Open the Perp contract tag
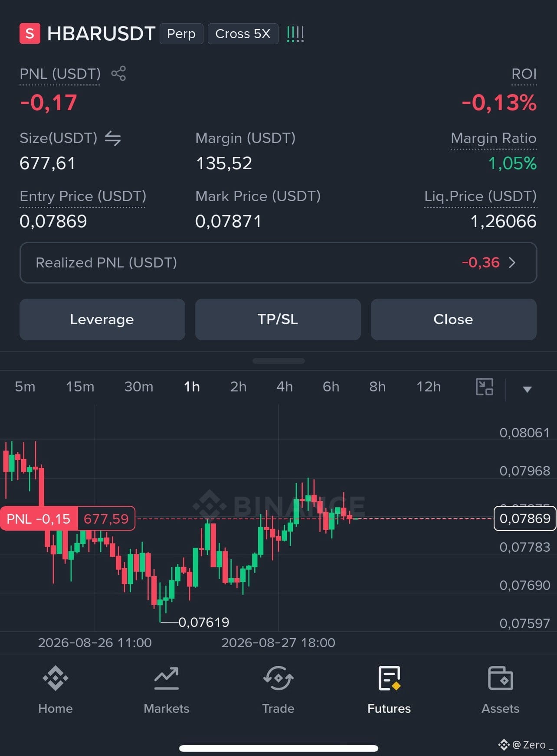 (181, 33)
